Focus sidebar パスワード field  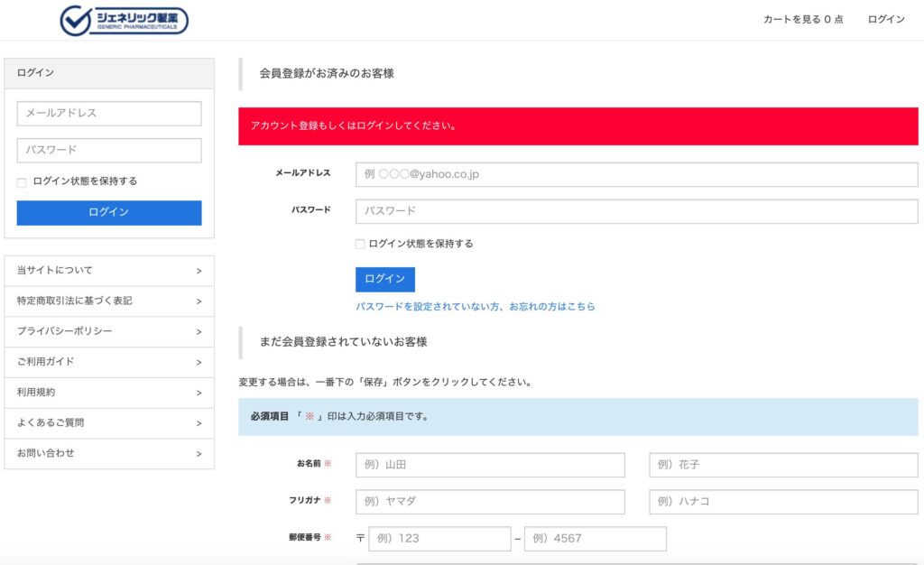[x=109, y=150]
